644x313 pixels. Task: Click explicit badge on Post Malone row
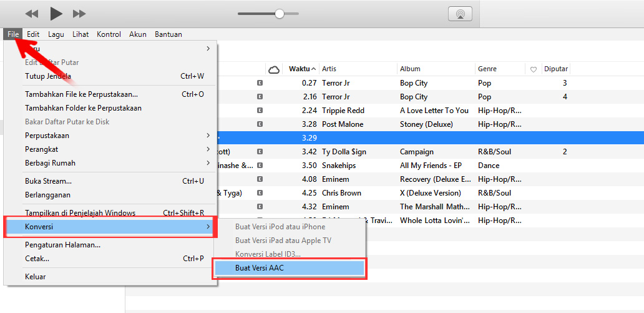point(260,124)
